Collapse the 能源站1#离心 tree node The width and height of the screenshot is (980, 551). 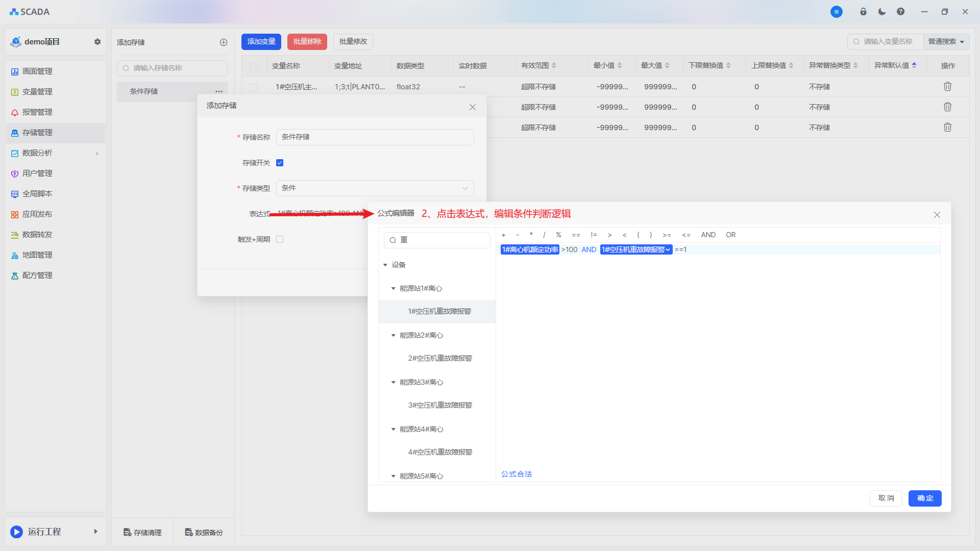tap(393, 288)
